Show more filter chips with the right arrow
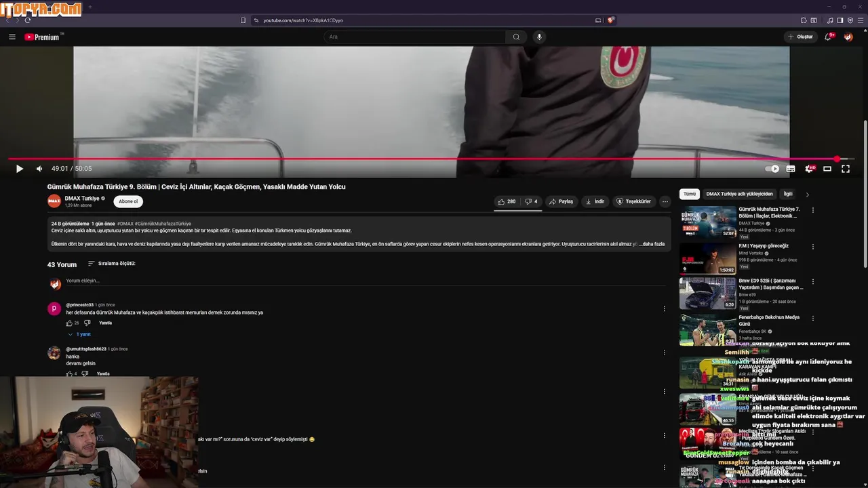The image size is (868, 488). (807, 195)
